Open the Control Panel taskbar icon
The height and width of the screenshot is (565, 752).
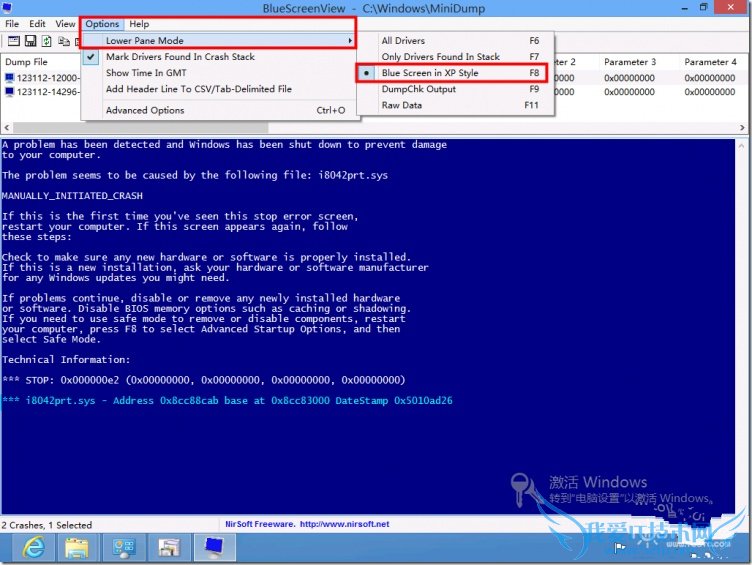[123, 548]
